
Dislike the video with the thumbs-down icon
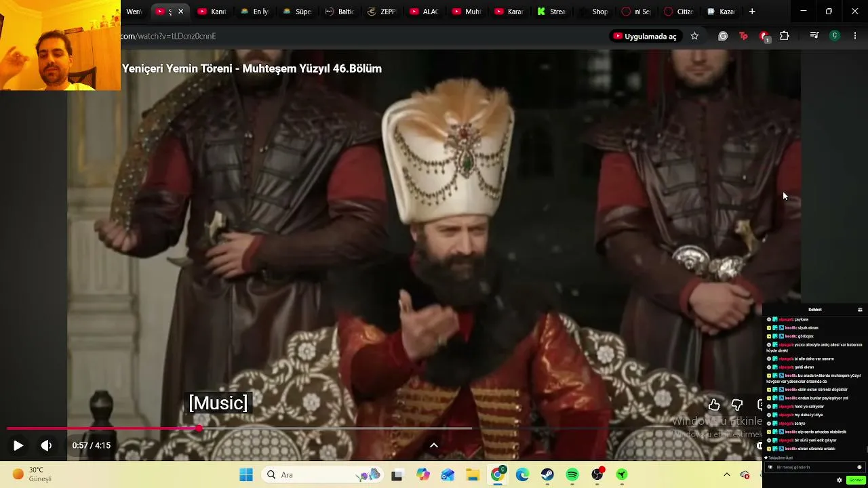[737, 405]
